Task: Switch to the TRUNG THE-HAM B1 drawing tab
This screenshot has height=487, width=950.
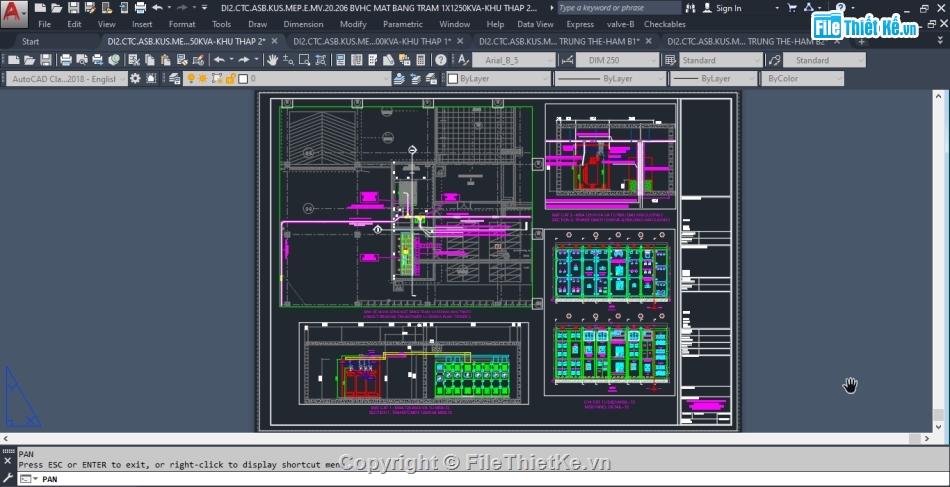Action: coord(559,41)
